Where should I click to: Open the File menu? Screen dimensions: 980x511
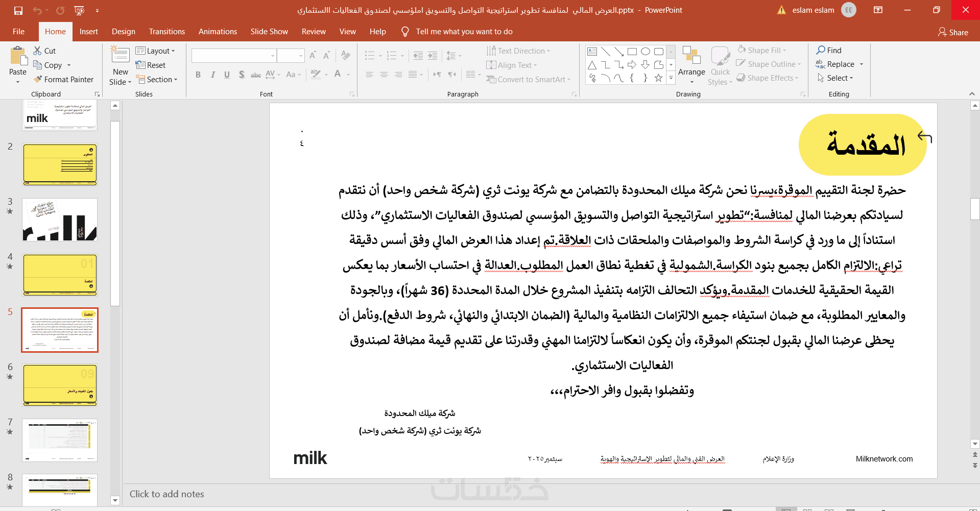tap(18, 32)
